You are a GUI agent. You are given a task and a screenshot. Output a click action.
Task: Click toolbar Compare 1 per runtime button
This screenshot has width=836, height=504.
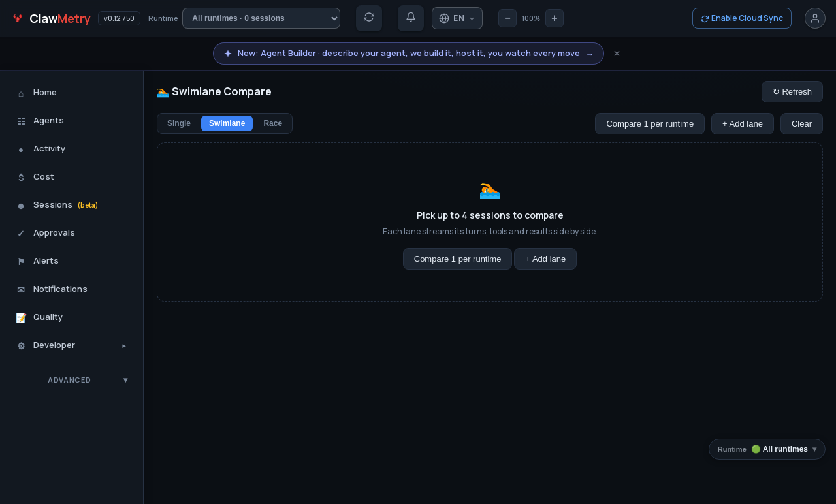[650, 124]
